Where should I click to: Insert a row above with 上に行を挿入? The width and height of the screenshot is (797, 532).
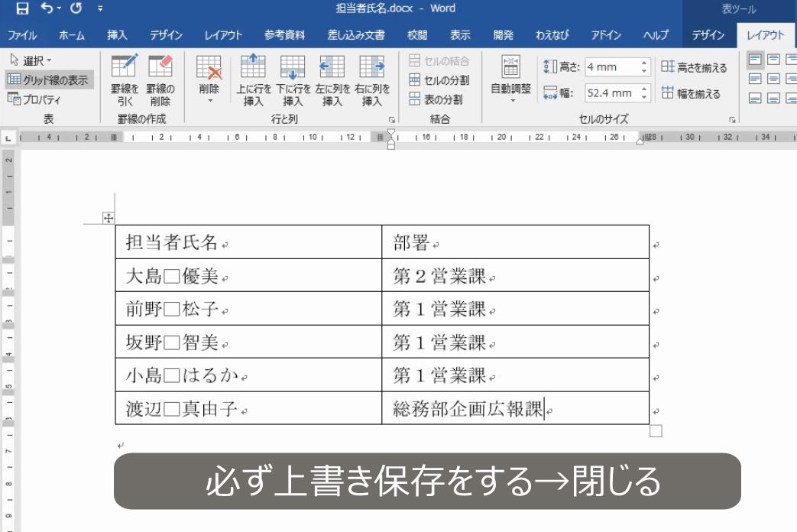[x=252, y=79]
